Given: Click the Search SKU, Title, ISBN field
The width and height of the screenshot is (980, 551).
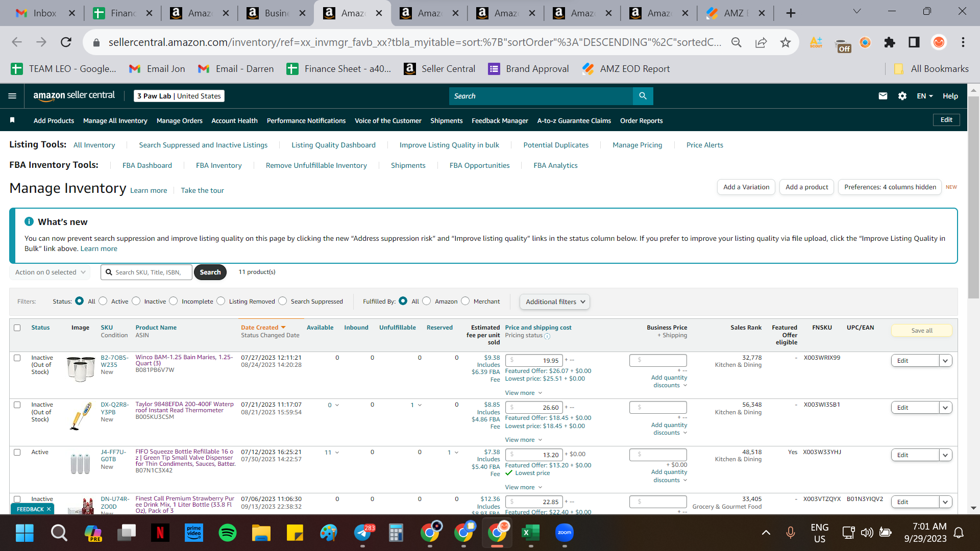Looking at the screenshot, I should pyautogui.click(x=146, y=272).
